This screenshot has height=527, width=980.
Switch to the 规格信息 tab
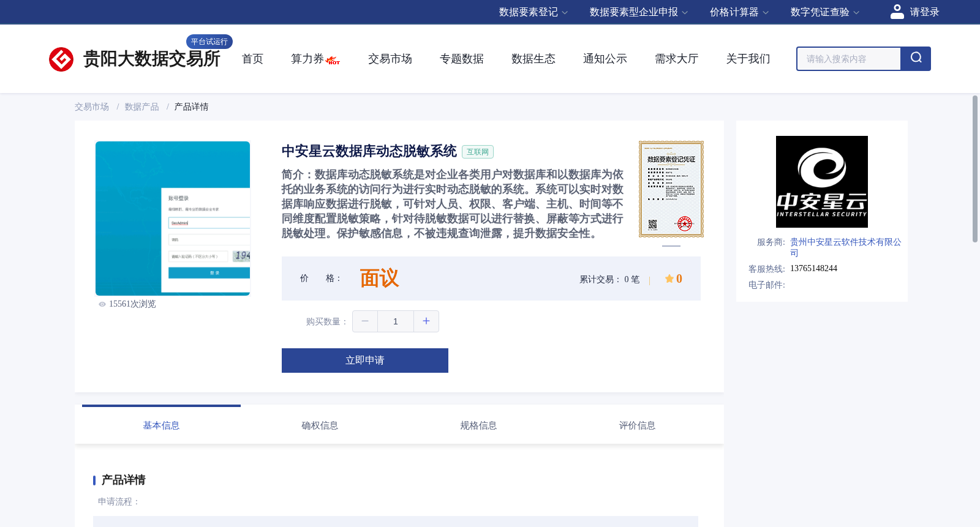click(478, 425)
